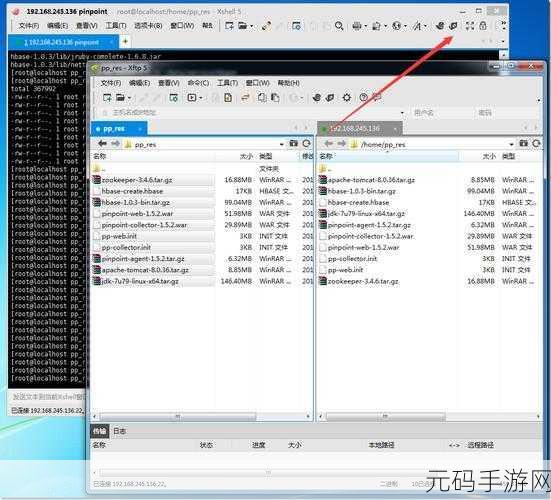Expand the local pp_res path dropdown

coord(281,144)
